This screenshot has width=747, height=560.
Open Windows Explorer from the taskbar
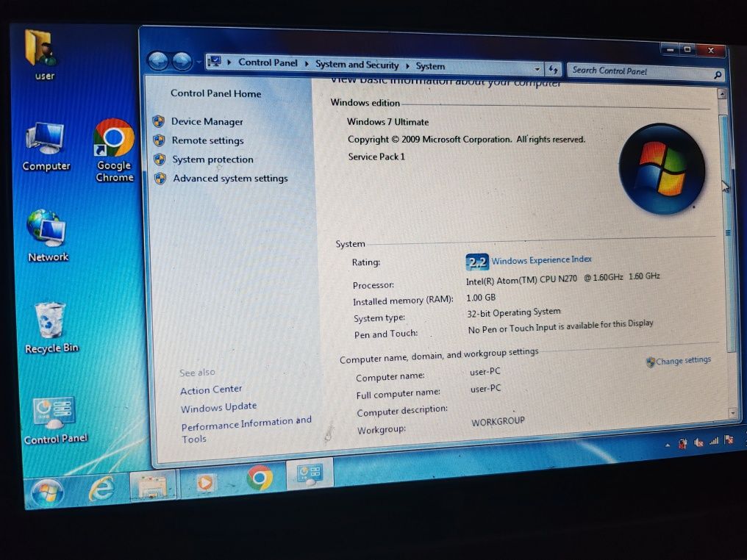click(151, 487)
